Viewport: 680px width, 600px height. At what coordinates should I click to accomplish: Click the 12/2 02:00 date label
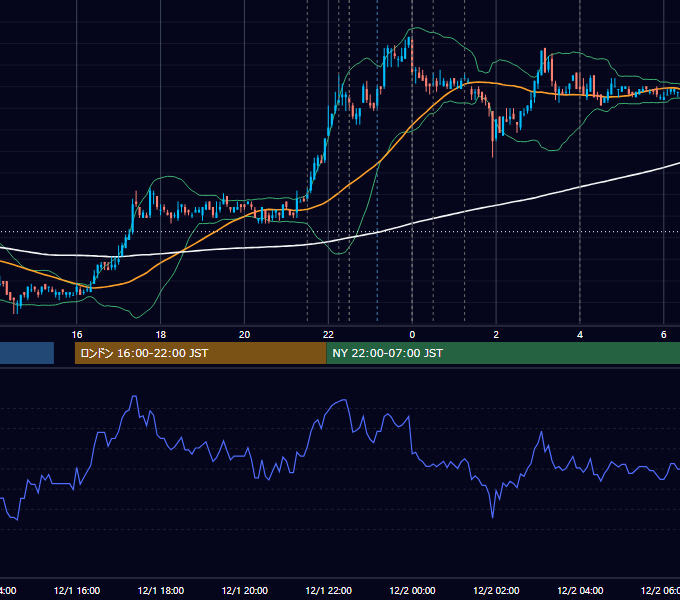click(496, 590)
